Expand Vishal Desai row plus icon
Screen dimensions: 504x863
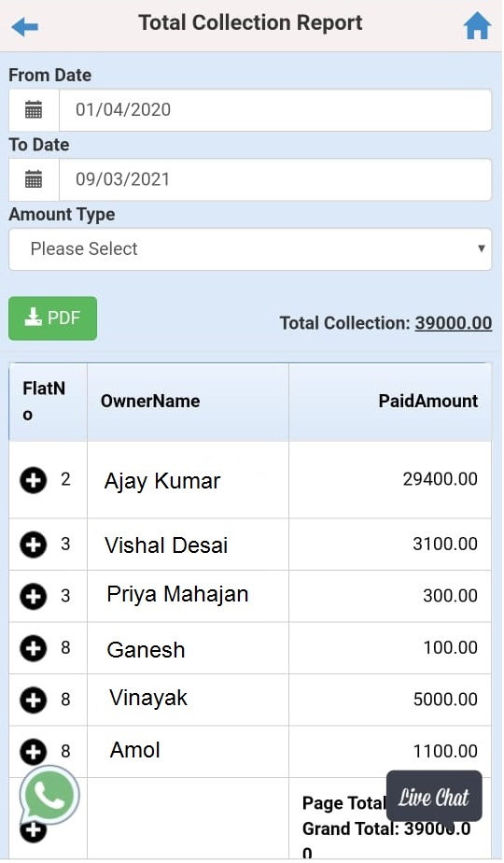pyautogui.click(x=33, y=545)
